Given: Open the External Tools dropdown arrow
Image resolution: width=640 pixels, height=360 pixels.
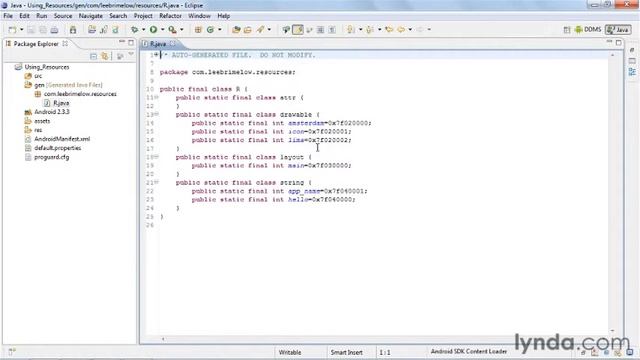Looking at the screenshot, I should click(x=182, y=30).
